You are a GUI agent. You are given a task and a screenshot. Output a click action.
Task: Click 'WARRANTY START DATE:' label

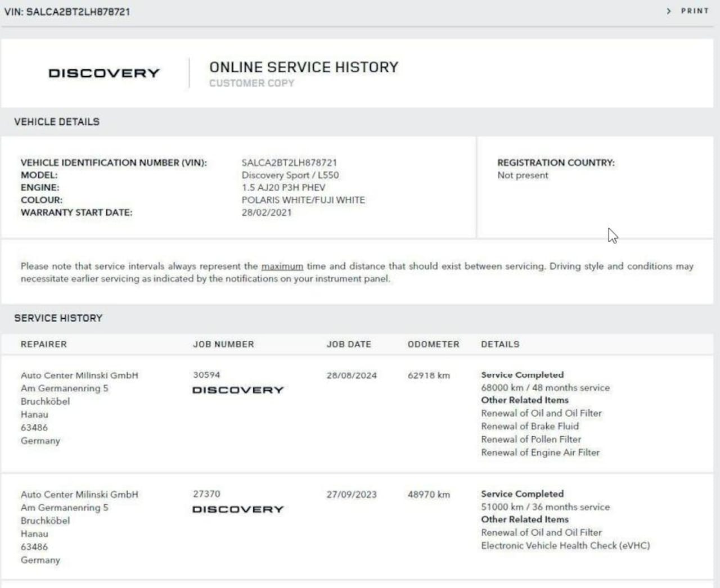(x=76, y=212)
